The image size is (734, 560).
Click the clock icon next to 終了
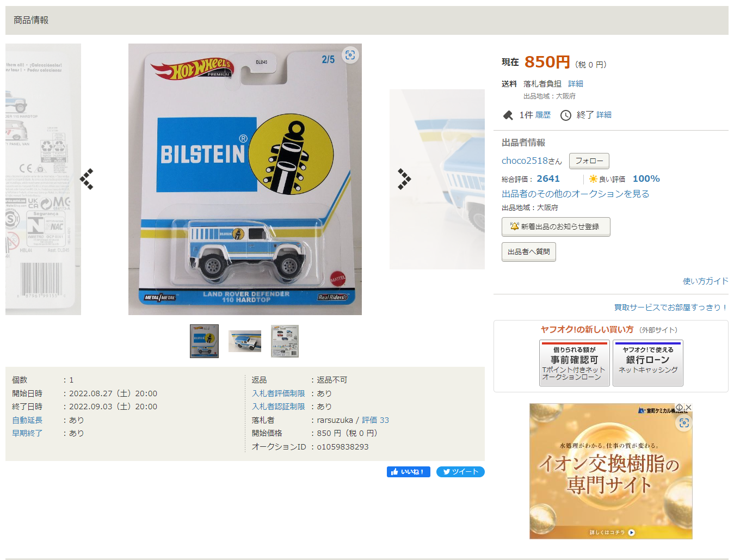pyautogui.click(x=566, y=115)
